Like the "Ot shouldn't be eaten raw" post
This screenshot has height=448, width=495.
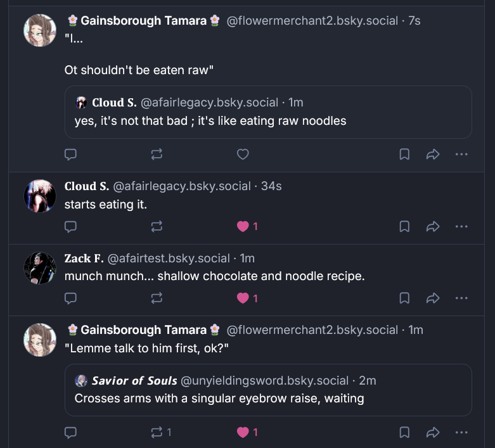point(242,154)
